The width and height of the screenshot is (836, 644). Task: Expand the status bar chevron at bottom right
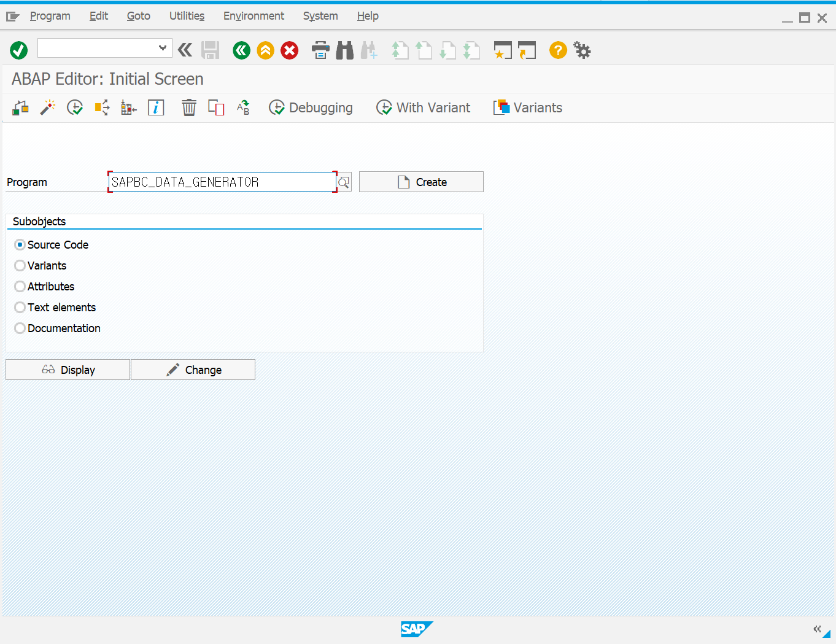coord(817,629)
